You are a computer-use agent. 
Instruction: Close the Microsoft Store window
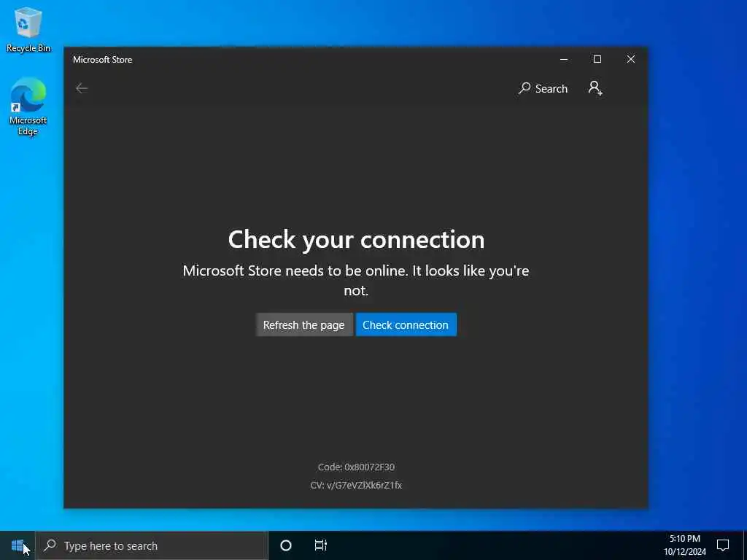click(x=631, y=59)
